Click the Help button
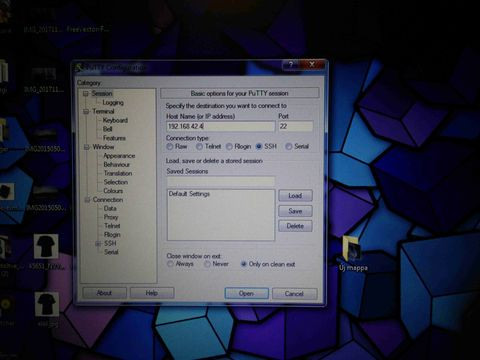This screenshot has height=360, width=480. (152, 293)
